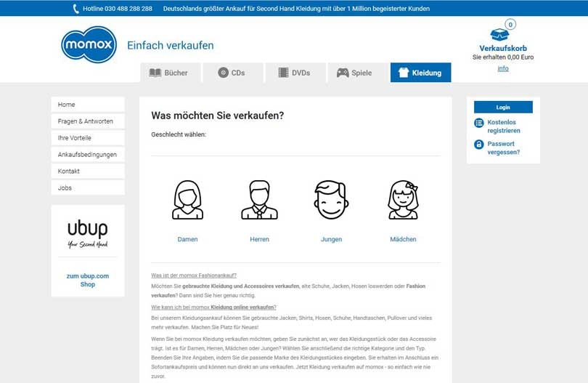This screenshot has width=588, height=383.
Task: Click the ubup Your Second Hand logo
Action: pyautogui.click(x=87, y=233)
